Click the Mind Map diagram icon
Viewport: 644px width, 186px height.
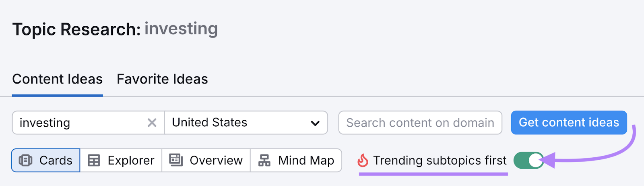(264, 161)
